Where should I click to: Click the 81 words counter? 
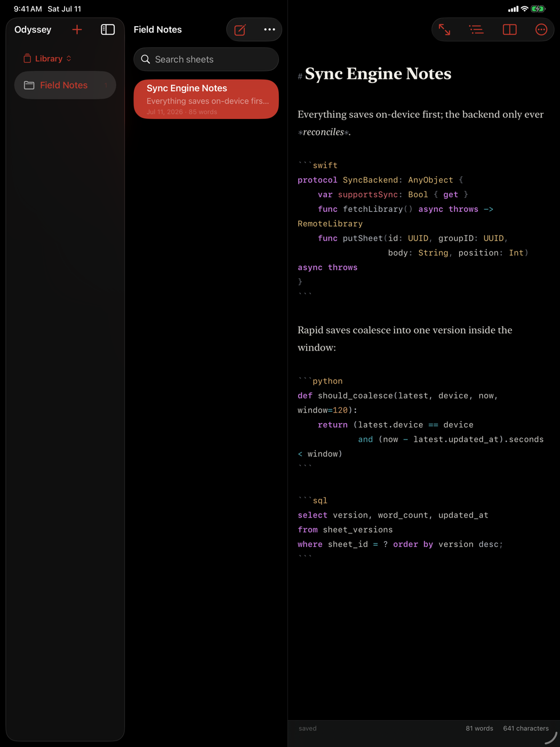[x=479, y=728]
